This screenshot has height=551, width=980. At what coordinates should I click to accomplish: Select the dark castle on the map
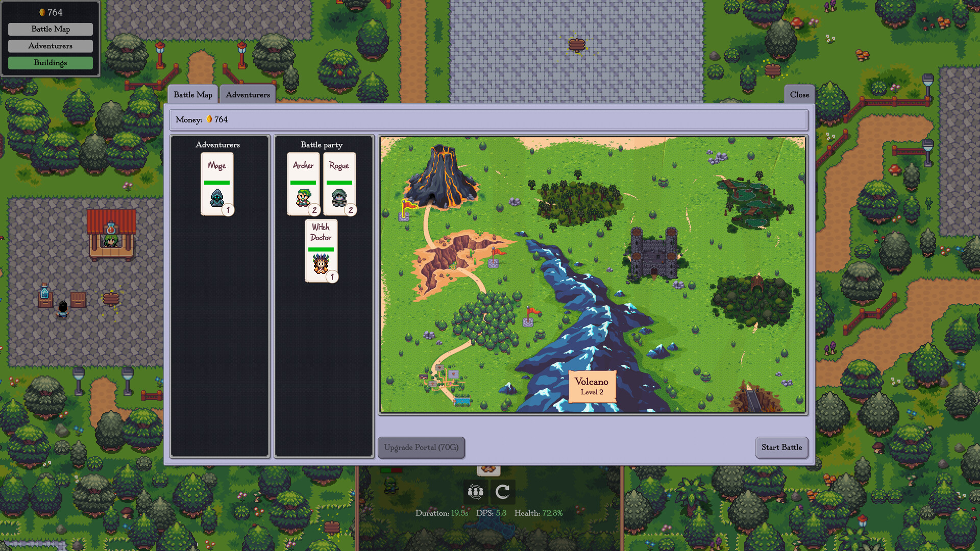[654, 254]
